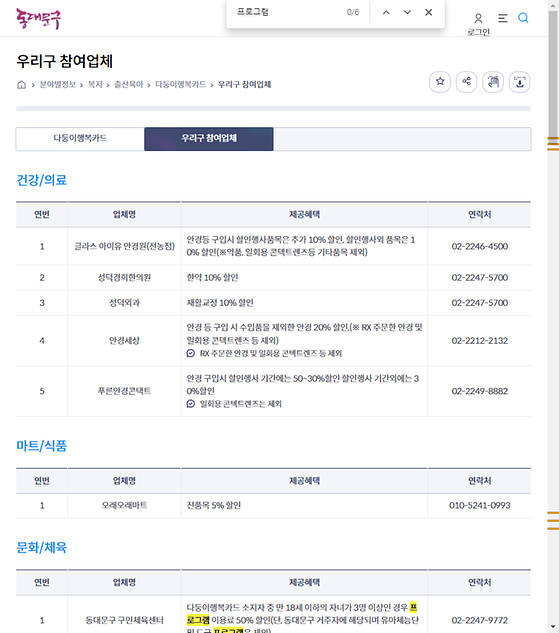Click highlighted 프로그램 match in 구민체육센터 row
The width and height of the screenshot is (559, 633).
pos(198,620)
